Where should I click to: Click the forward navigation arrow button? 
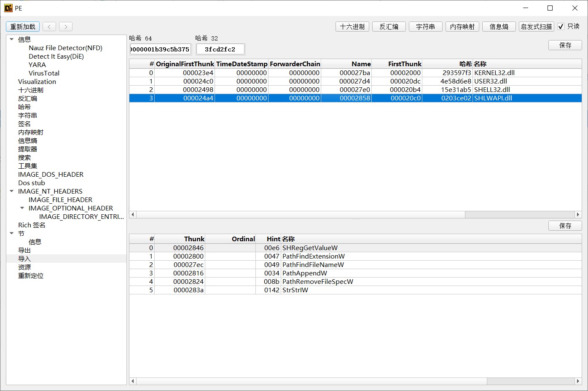point(66,27)
